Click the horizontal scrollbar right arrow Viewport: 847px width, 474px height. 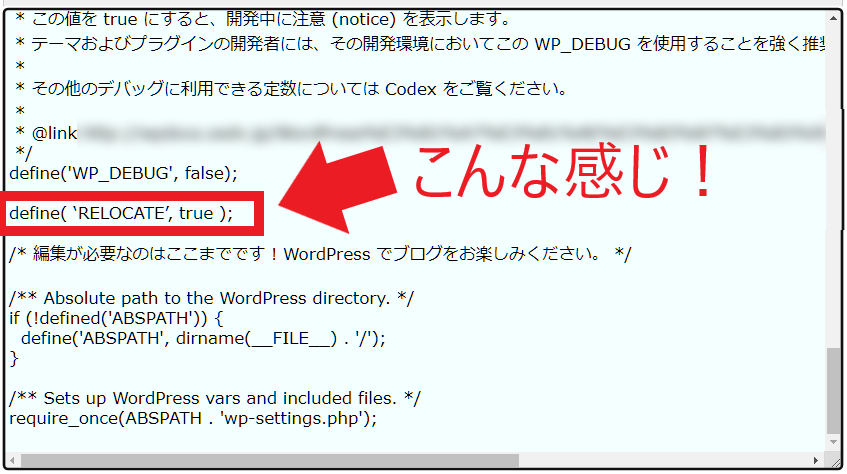[816, 460]
